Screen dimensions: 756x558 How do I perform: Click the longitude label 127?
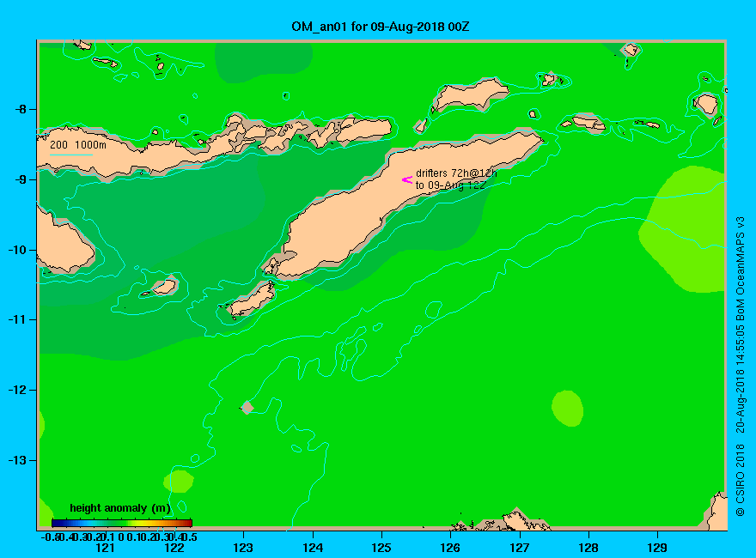(519, 548)
